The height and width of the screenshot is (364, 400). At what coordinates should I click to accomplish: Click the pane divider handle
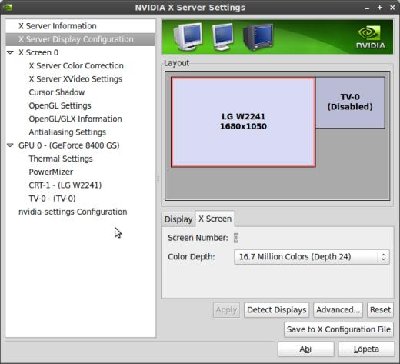[158, 178]
